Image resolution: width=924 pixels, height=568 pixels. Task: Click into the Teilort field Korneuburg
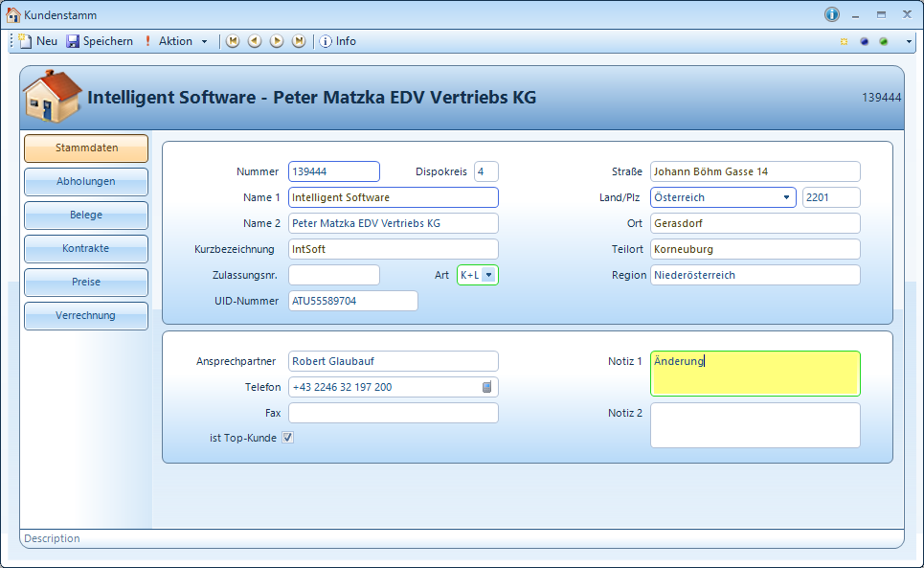[755, 249]
